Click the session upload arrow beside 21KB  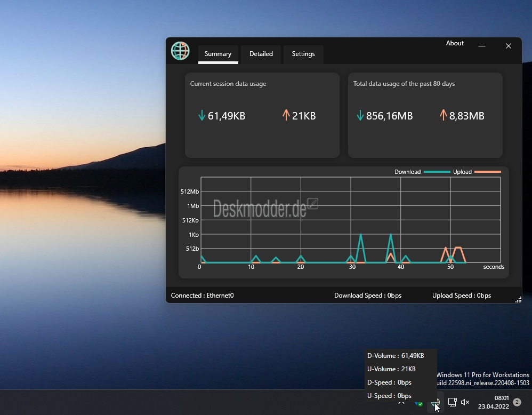(286, 115)
